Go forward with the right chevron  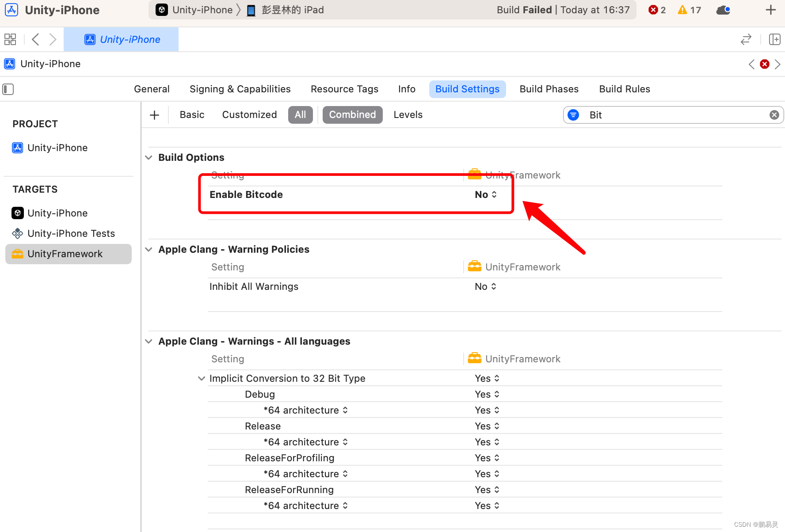53,39
